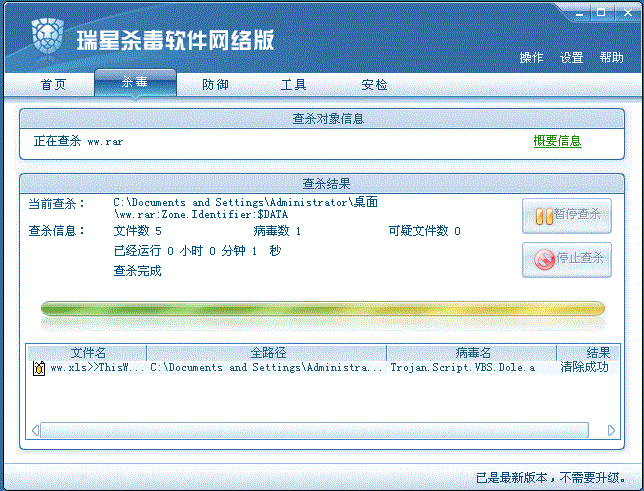Switch to the 首页 home tab

pyautogui.click(x=53, y=85)
